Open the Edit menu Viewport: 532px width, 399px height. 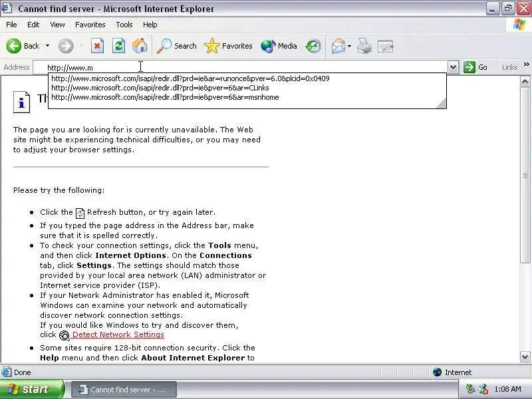(x=33, y=25)
